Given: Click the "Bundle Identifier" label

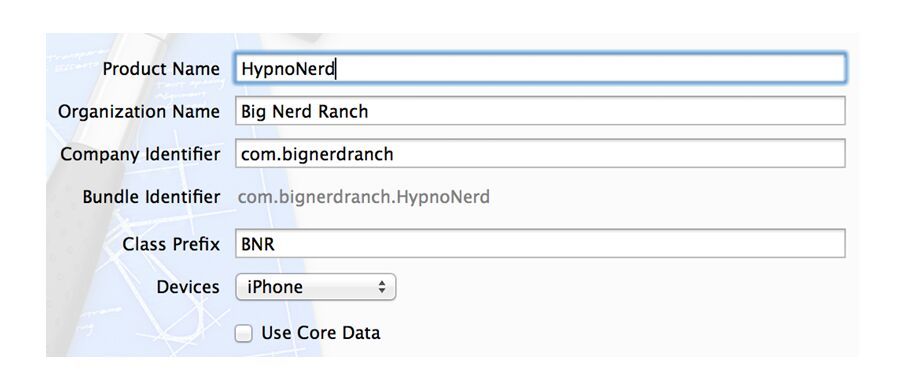Looking at the screenshot, I should (x=151, y=197).
